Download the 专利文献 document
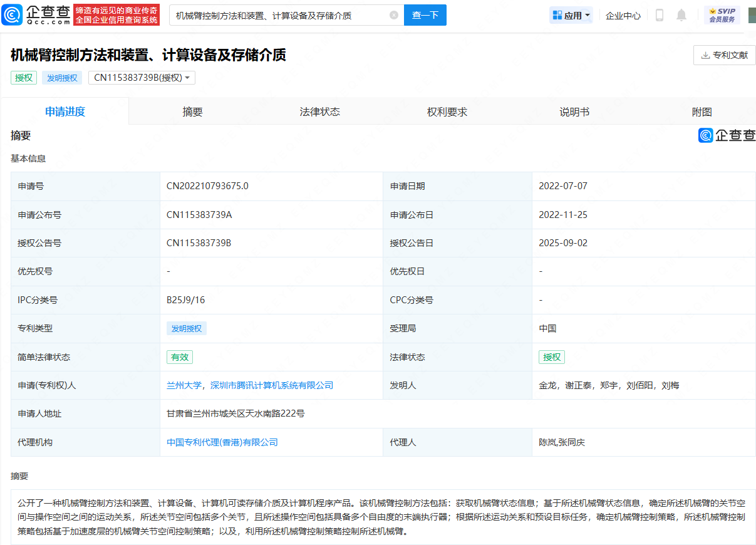Screen dimensions: 756x545 pos(724,55)
